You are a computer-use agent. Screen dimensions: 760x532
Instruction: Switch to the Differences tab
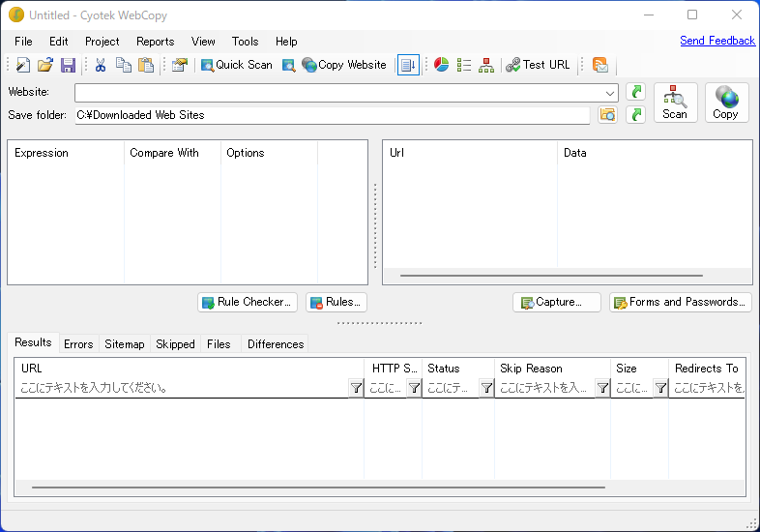[276, 343]
